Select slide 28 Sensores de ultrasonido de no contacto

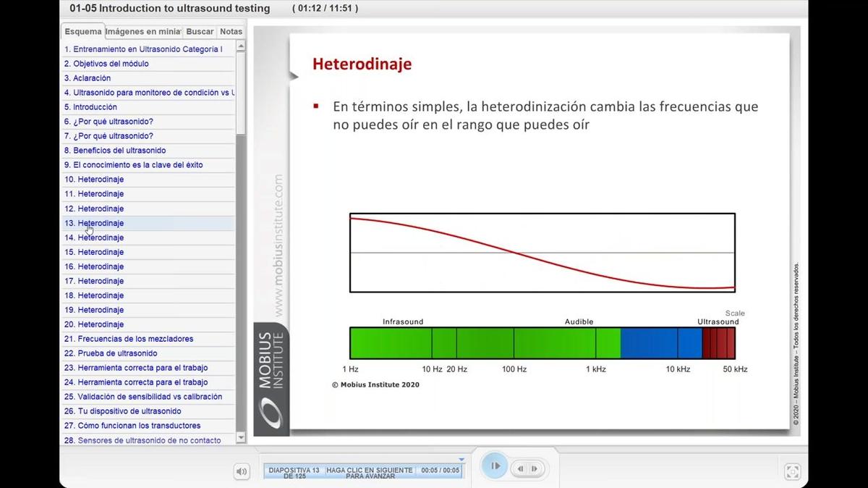point(148,439)
